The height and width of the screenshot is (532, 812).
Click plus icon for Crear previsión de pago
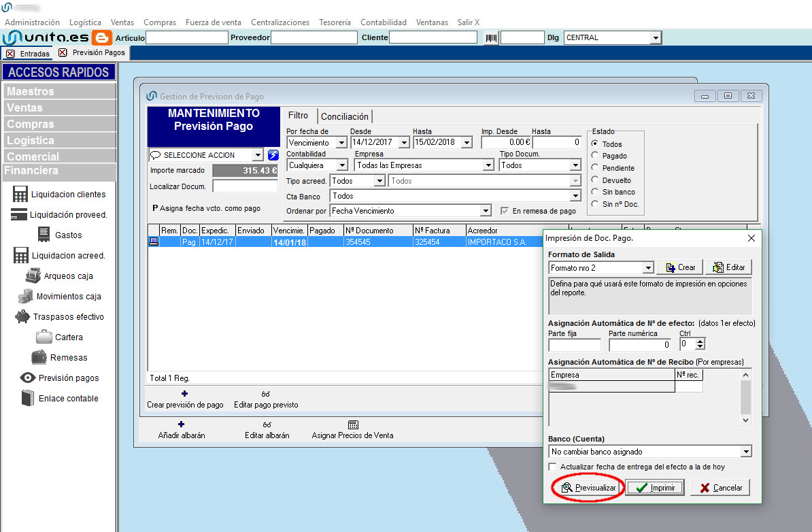[184, 394]
